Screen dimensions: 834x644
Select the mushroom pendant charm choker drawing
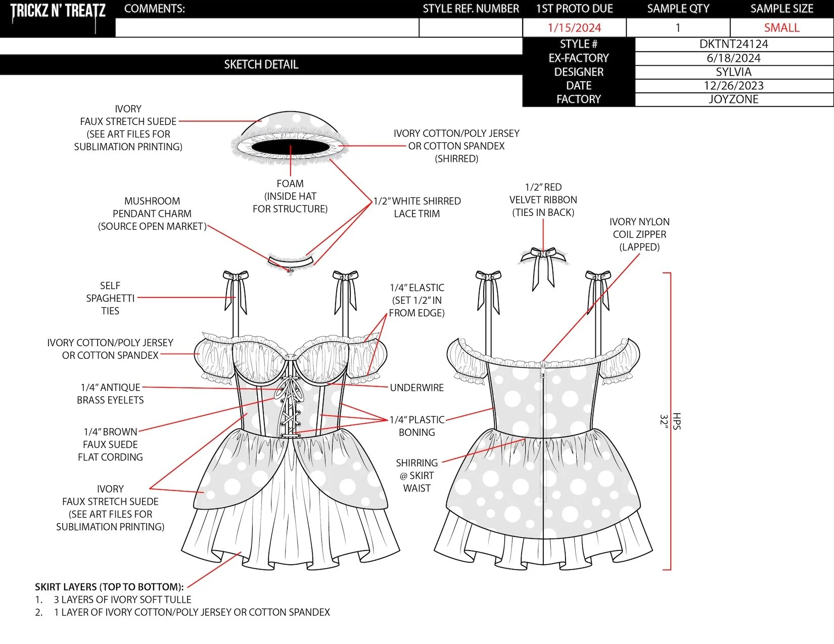(291, 263)
